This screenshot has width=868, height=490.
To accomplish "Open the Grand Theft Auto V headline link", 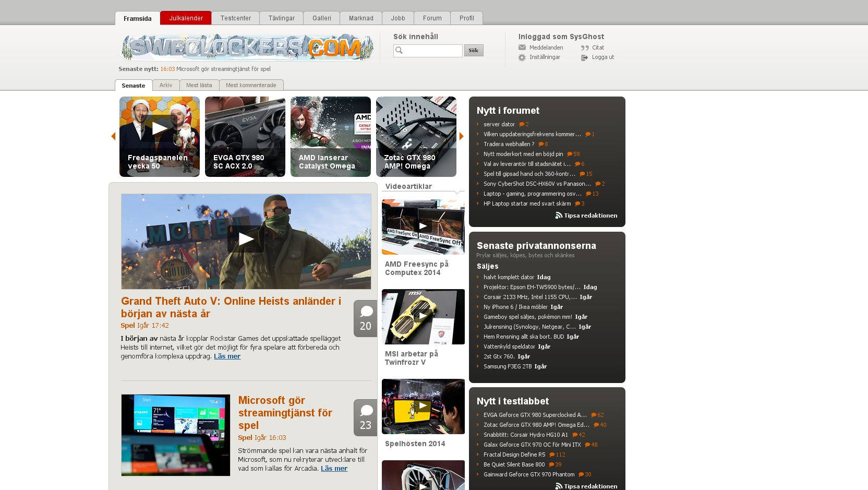I will pos(231,307).
